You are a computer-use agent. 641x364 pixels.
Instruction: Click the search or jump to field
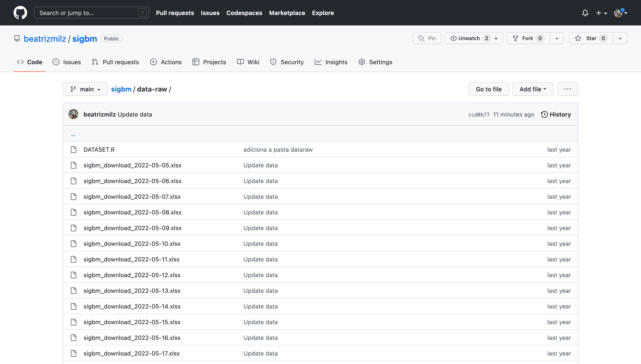tap(91, 13)
